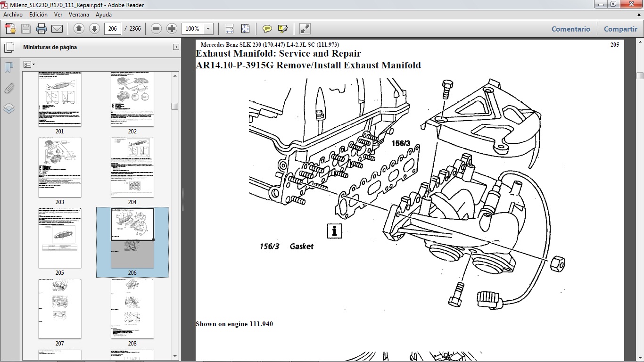
Task: Open the Edición menu
Action: pyautogui.click(x=38, y=15)
